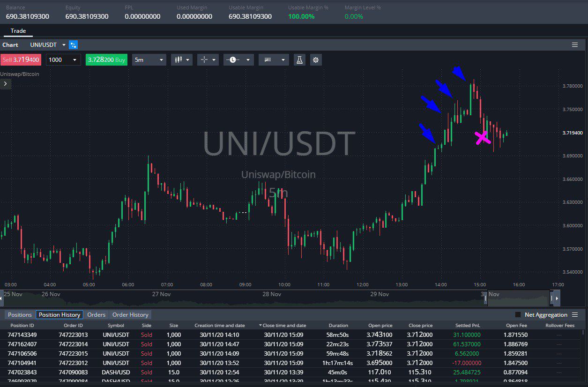Click the blue market depth icon beside UNI/USDT

coord(73,45)
